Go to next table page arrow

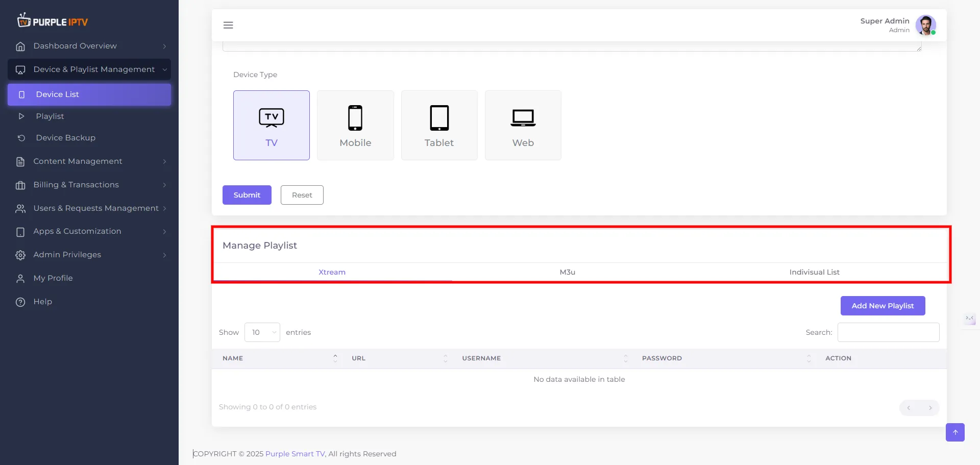(930, 408)
